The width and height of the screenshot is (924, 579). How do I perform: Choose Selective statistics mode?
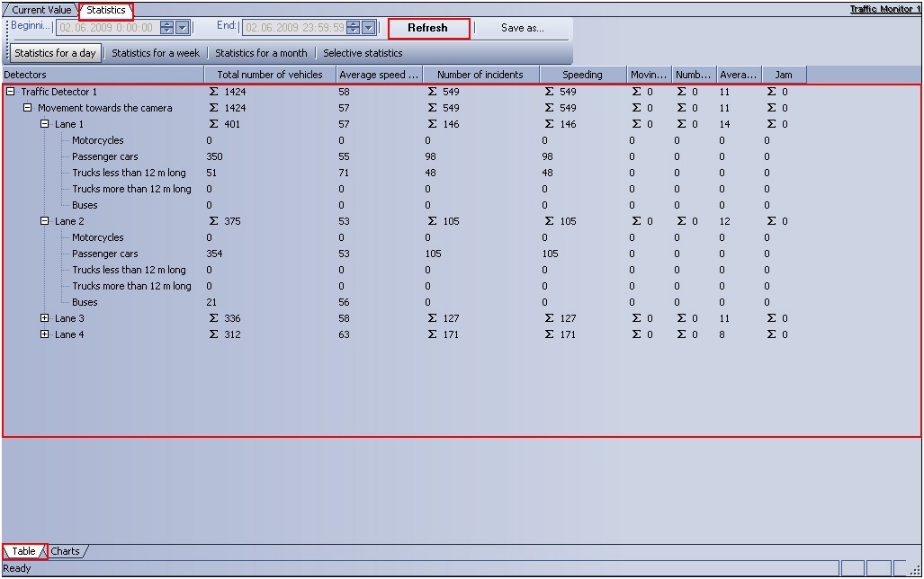pos(363,53)
